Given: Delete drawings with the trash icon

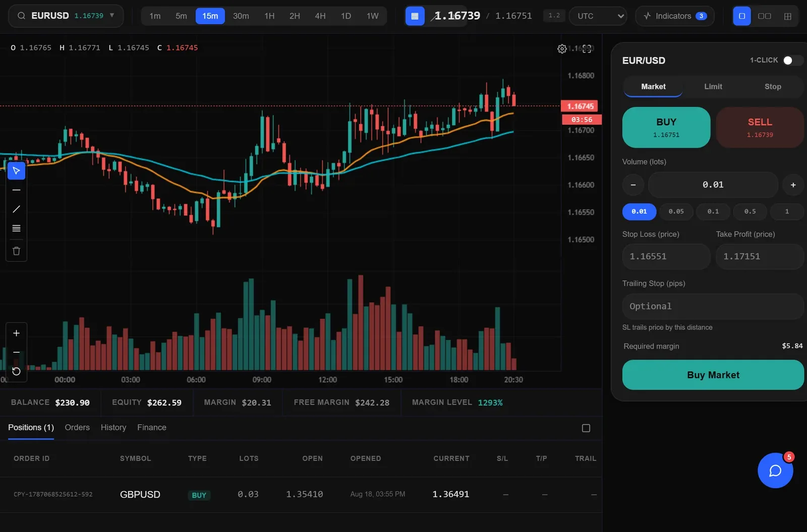Looking at the screenshot, I should 16,251.
